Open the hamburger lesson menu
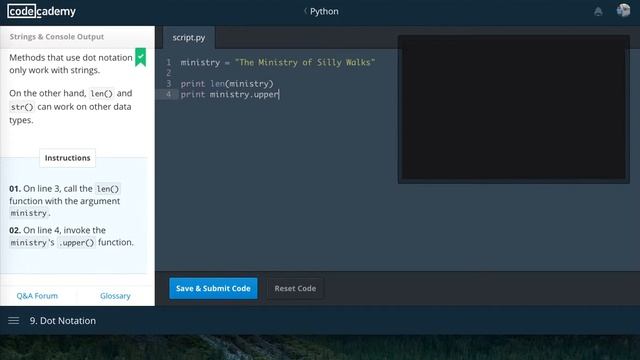 pyautogui.click(x=13, y=321)
